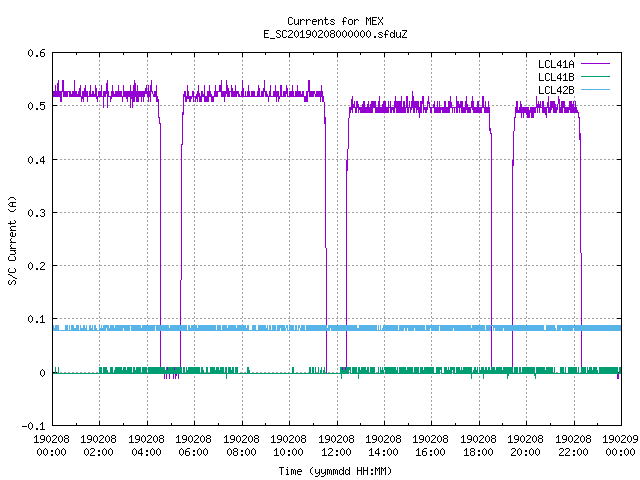This screenshot has height=480, width=640.
Task: Click the x-axis tick '190208 20:00'
Action: [525, 446]
